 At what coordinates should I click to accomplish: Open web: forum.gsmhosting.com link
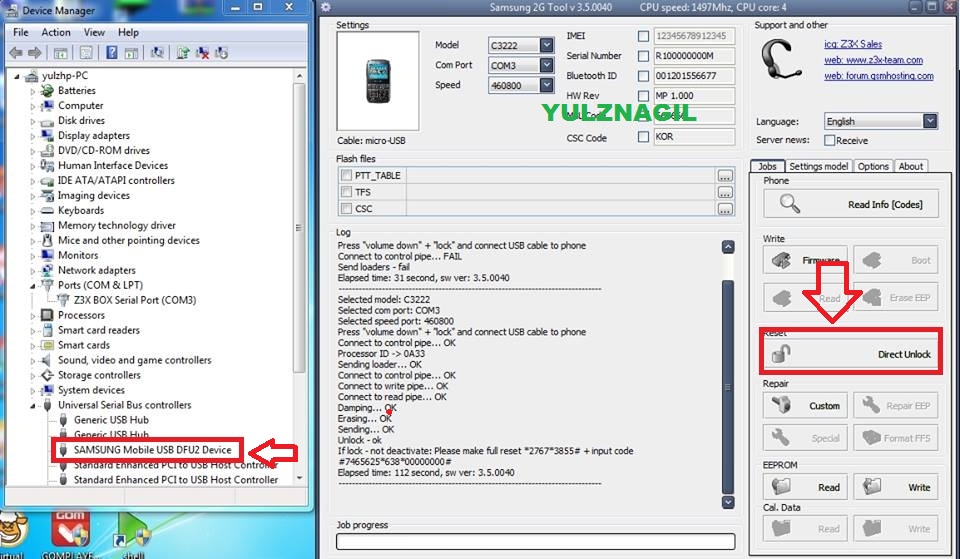tap(879, 76)
